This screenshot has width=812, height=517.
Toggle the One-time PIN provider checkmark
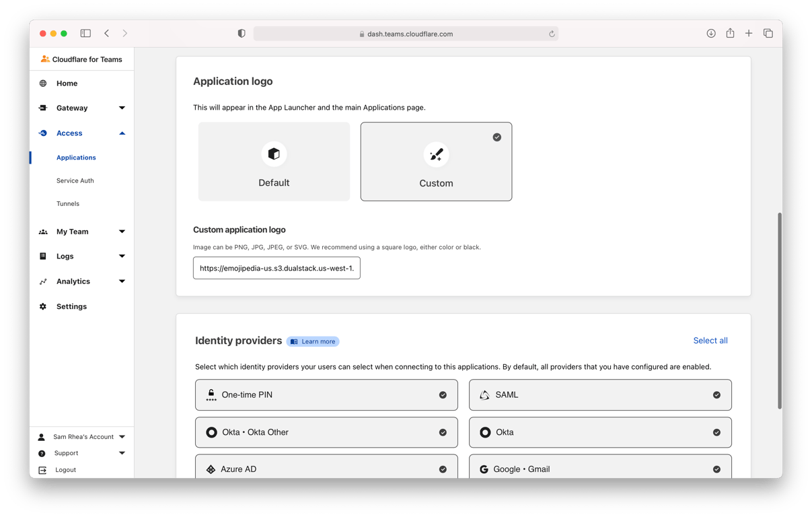443,395
